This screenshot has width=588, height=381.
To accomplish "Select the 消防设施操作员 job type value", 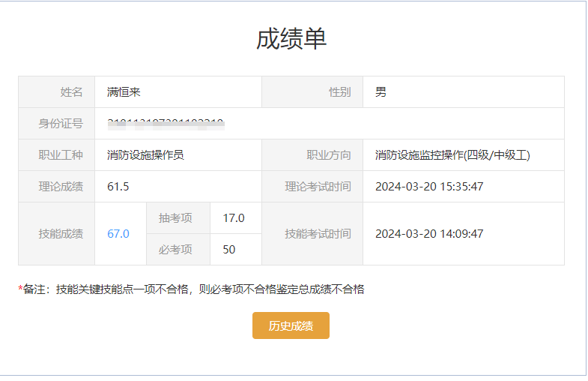I will point(145,155).
